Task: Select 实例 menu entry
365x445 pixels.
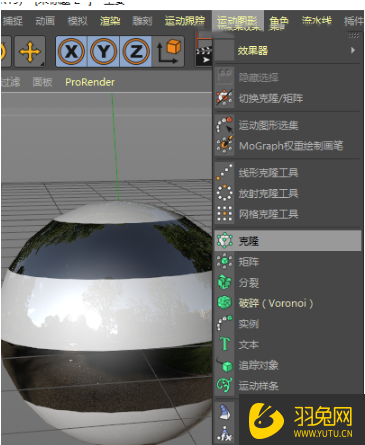Action: pos(288,324)
